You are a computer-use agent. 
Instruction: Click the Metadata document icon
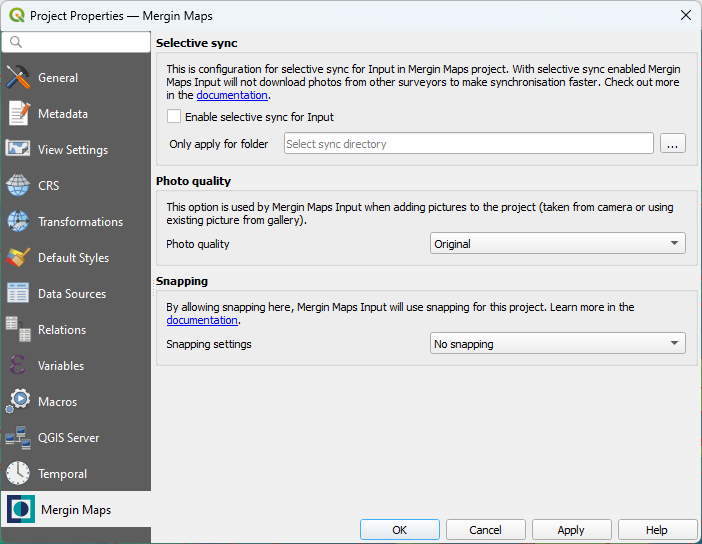[x=18, y=114]
